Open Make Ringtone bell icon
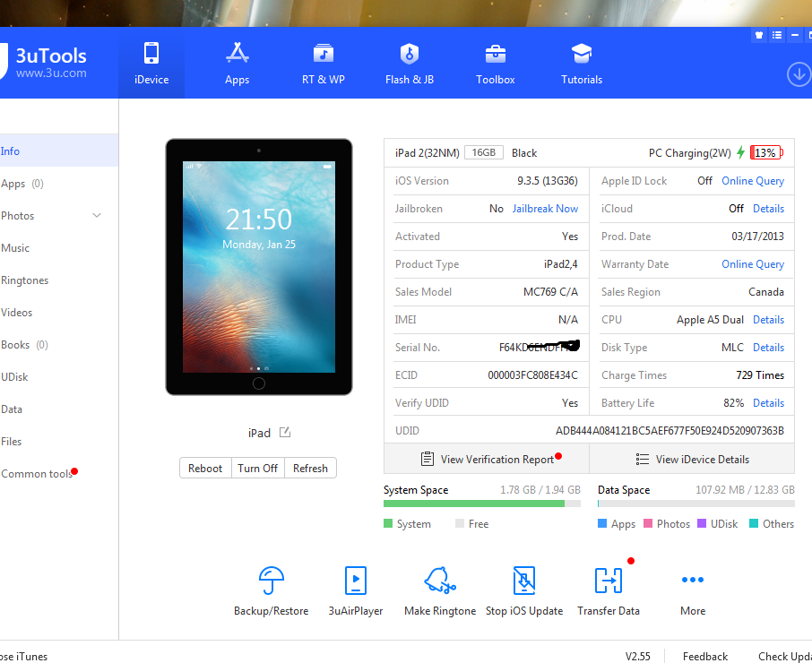 coord(440,581)
